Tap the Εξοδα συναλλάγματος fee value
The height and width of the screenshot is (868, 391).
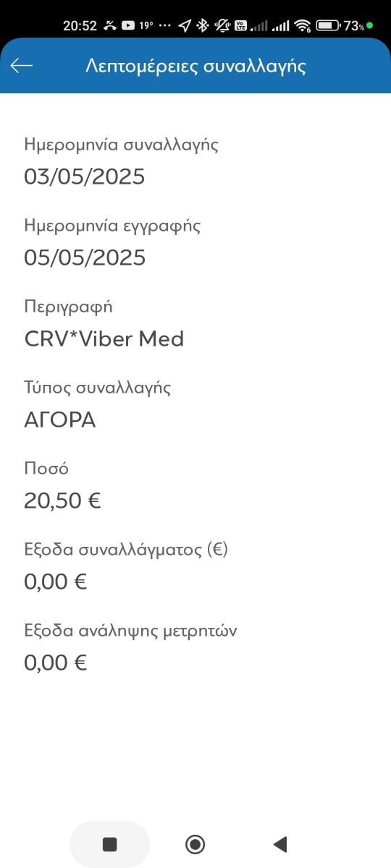(x=56, y=582)
